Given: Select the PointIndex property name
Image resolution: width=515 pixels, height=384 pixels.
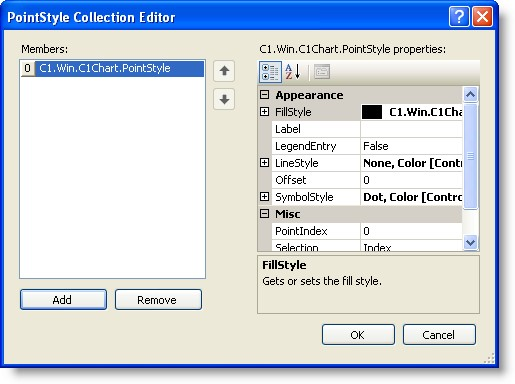Looking at the screenshot, I should point(316,231).
